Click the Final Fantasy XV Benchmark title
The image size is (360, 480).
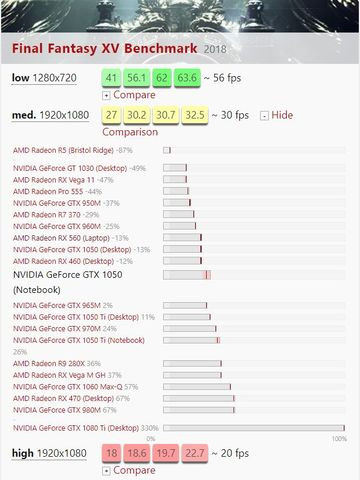pyautogui.click(x=104, y=49)
